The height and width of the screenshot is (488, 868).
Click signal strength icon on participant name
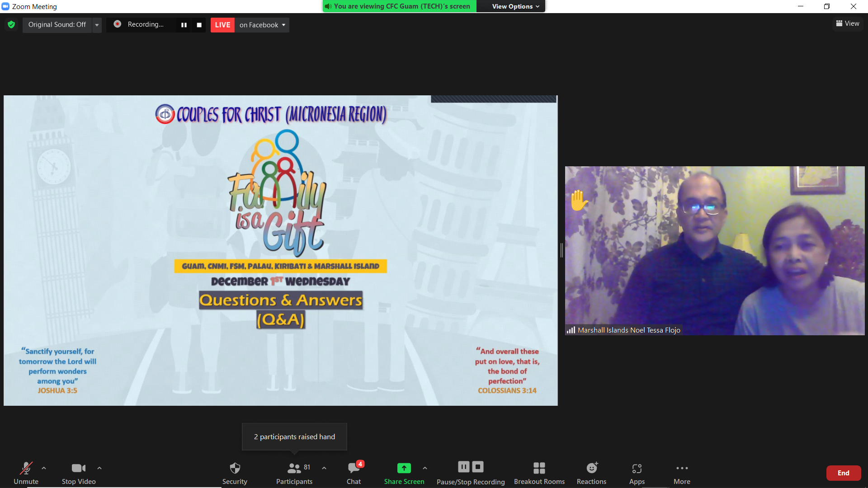click(571, 330)
